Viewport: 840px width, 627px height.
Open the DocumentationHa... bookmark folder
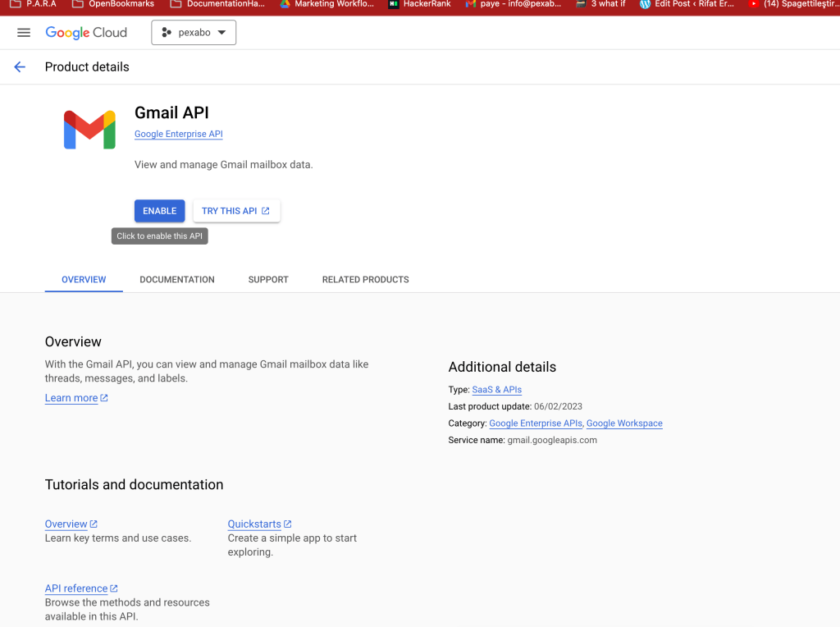coord(217,4)
